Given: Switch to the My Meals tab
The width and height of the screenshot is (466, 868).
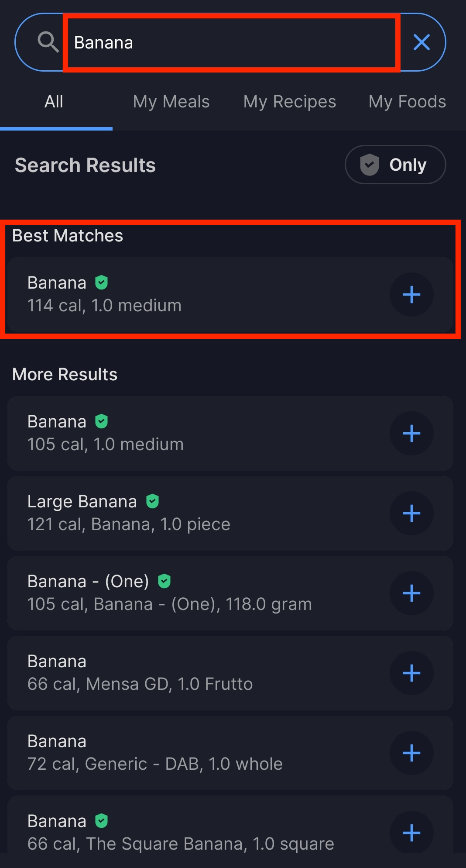Looking at the screenshot, I should point(171,102).
